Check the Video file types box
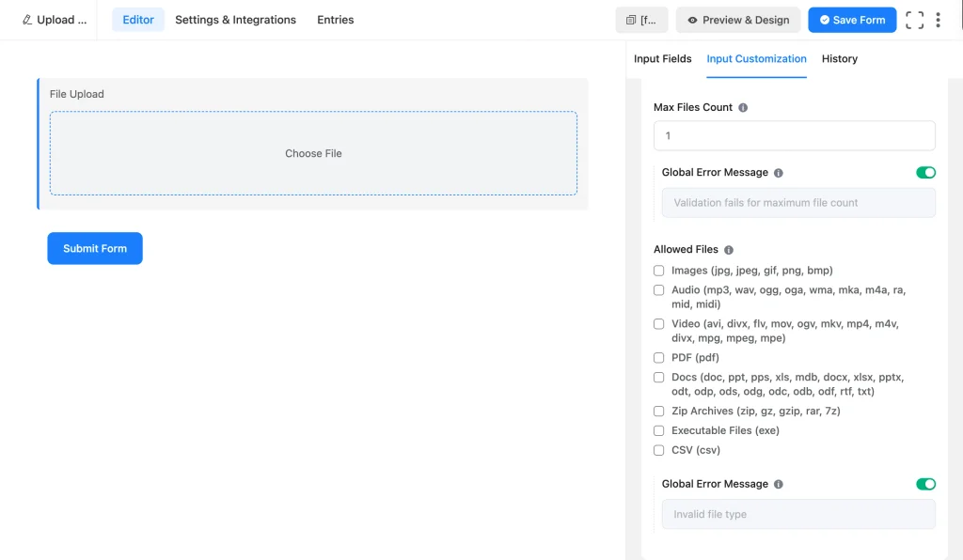This screenshot has width=963, height=560. (x=658, y=324)
